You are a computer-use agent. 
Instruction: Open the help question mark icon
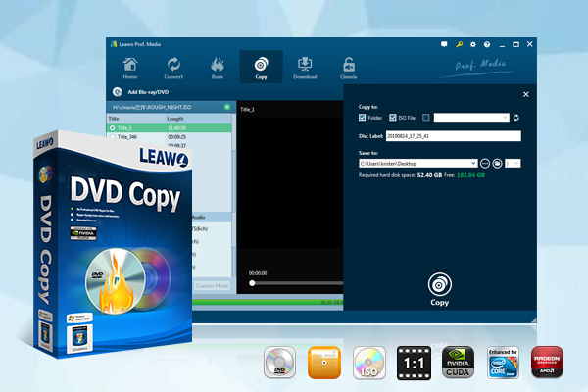tap(487, 44)
